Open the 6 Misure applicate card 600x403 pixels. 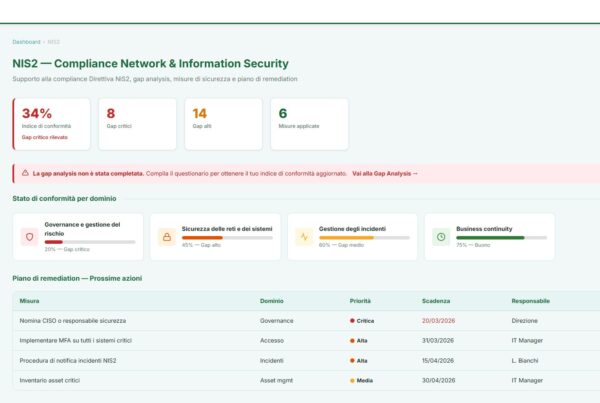[x=309, y=124]
